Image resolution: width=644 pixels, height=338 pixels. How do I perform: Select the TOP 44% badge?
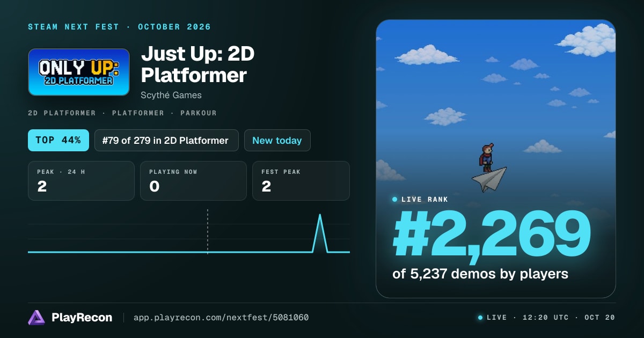click(58, 140)
